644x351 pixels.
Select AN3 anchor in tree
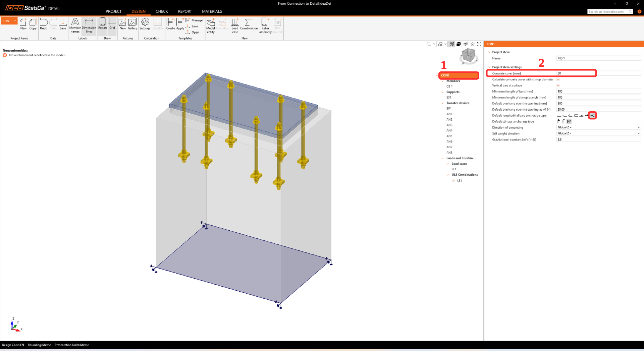[449, 125]
